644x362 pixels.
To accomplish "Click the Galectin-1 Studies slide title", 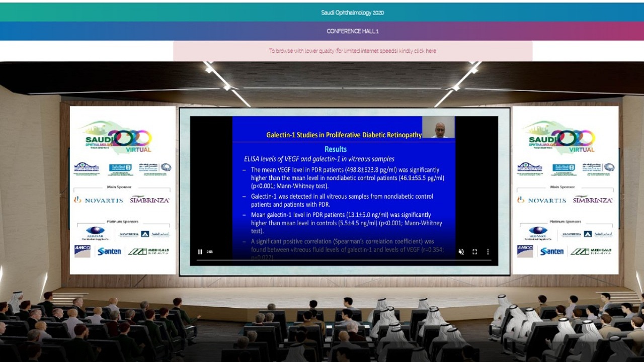I will [x=344, y=135].
